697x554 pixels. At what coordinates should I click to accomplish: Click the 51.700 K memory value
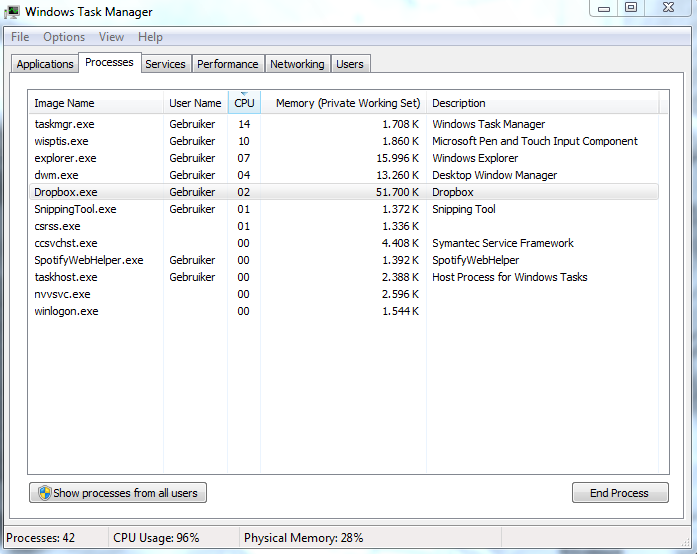tap(397, 192)
